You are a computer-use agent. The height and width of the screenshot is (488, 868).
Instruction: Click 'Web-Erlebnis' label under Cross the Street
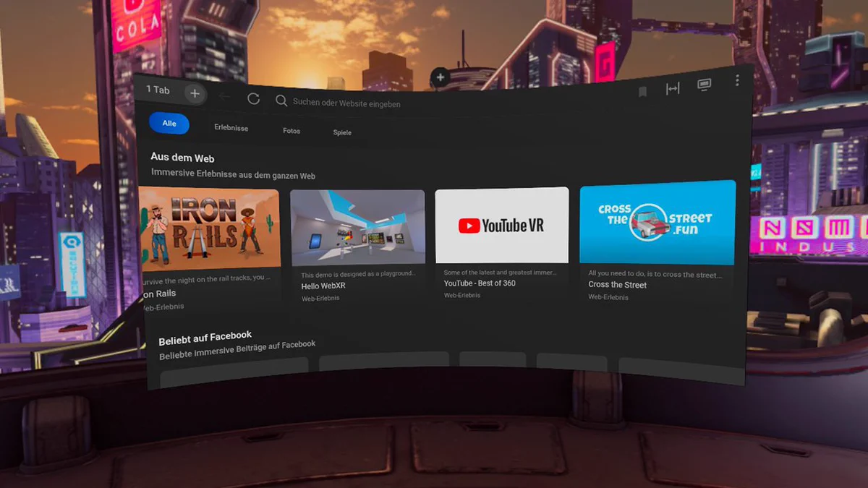point(608,297)
